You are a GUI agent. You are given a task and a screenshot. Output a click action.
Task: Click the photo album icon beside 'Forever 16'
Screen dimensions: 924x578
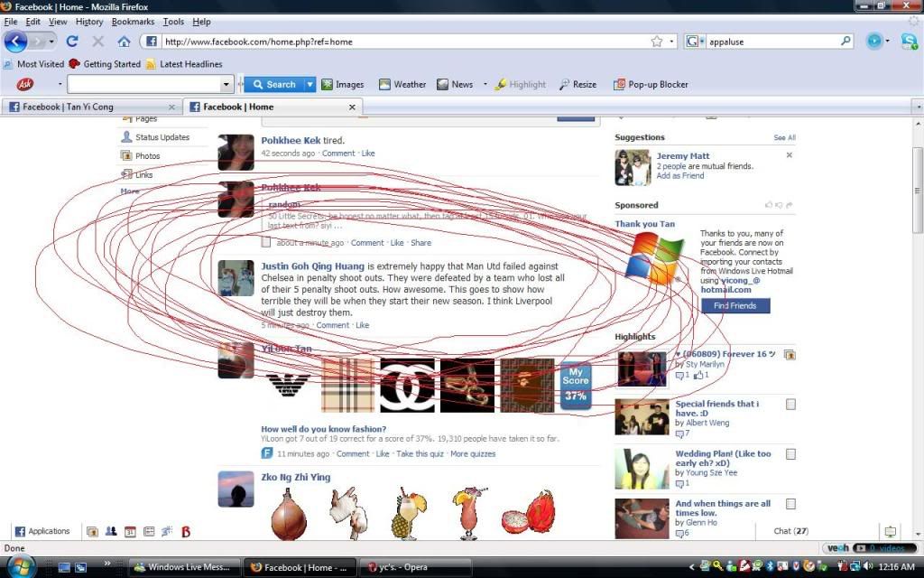pos(790,354)
